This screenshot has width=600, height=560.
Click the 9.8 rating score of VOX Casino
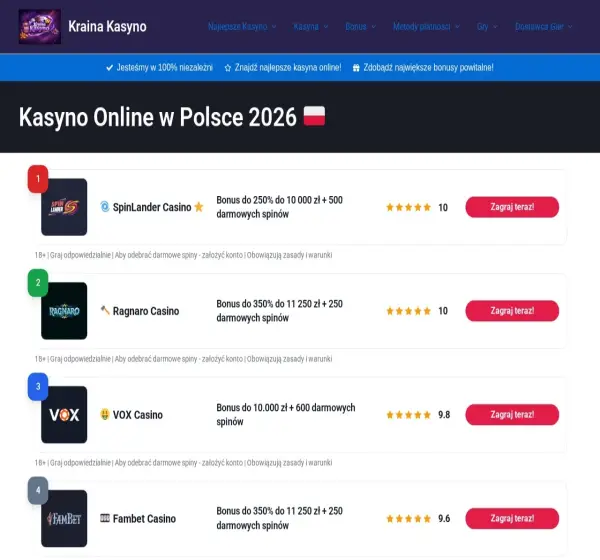(x=444, y=415)
